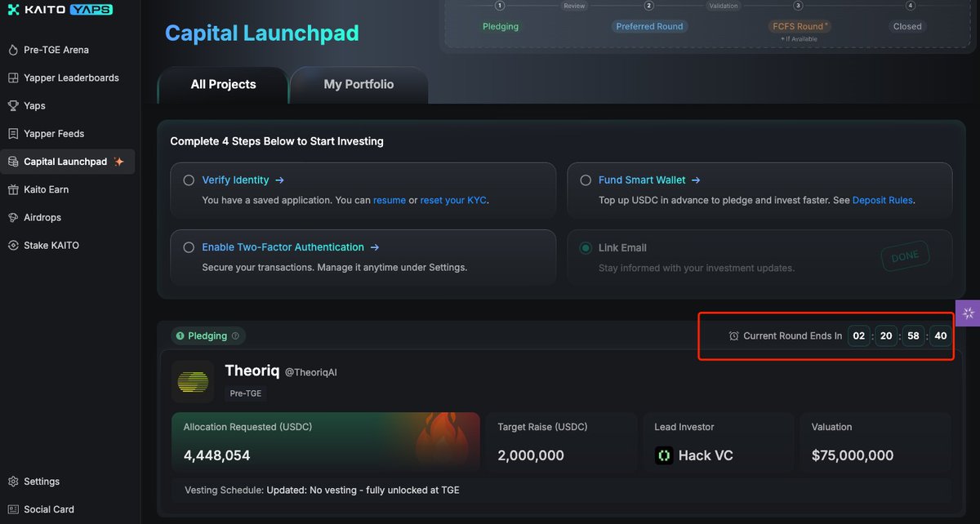Click the @TheoriqAI handle
The image size is (980, 524).
tap(310, 372)
